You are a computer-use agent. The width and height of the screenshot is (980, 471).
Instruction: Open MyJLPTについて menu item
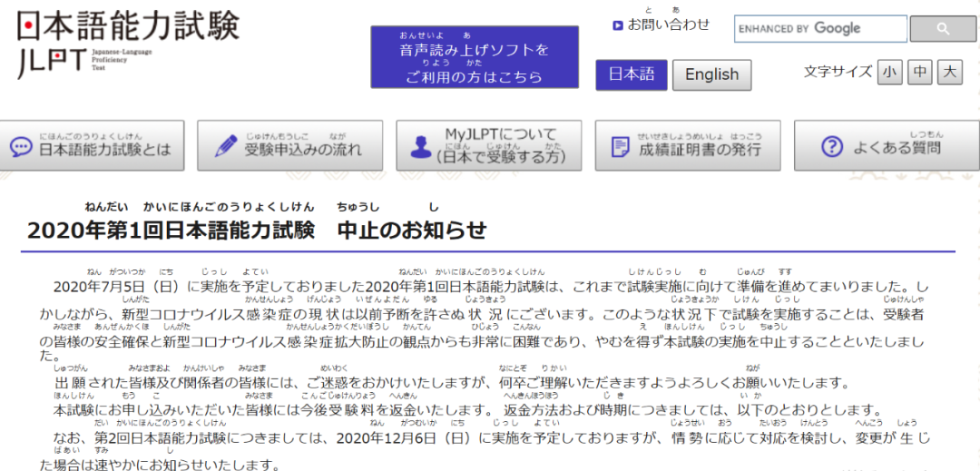[x=489, y=145]
